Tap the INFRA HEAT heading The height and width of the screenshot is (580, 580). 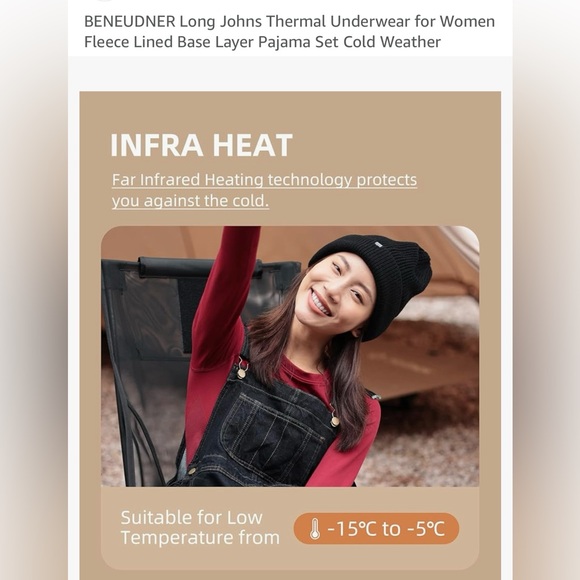point(202,145)
